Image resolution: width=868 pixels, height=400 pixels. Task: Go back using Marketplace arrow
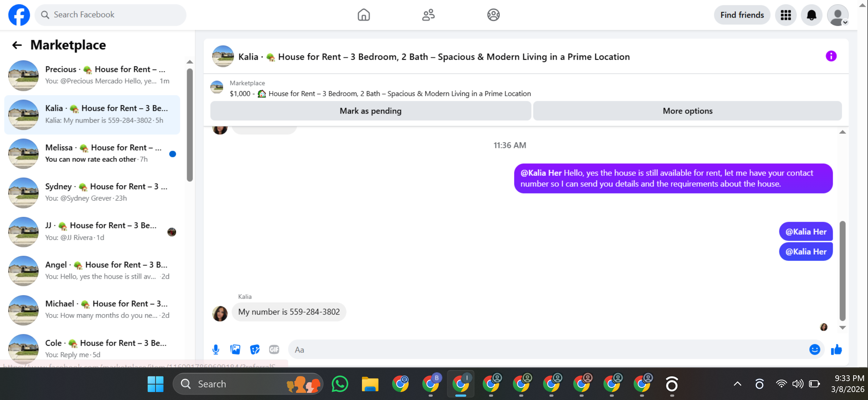click(17, 45)
